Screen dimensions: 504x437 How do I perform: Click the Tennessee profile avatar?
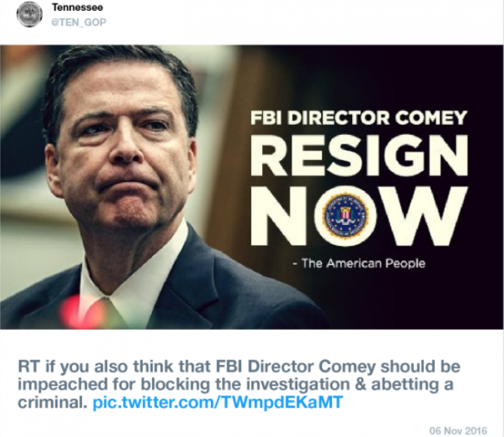[x=29, y=13]
